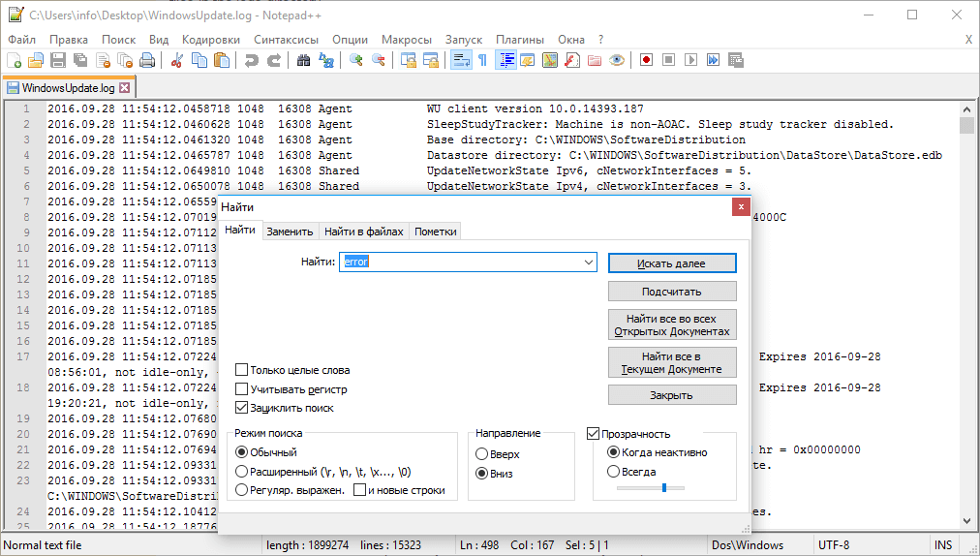Open Document Map toolbar icon
Viewport: 980px width, 556px height.
[550, 61]
